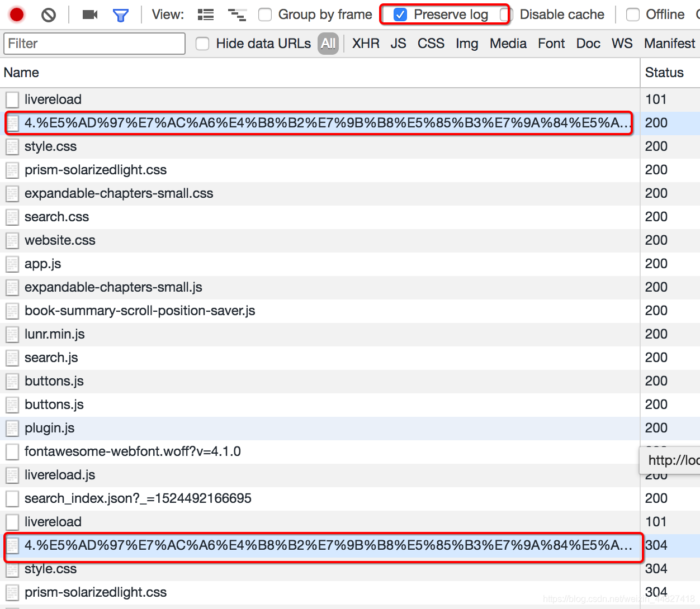Select book-summary-scroll-position-saver.js request
This screenshot has width=700, height=609.
tap(350, 311)
